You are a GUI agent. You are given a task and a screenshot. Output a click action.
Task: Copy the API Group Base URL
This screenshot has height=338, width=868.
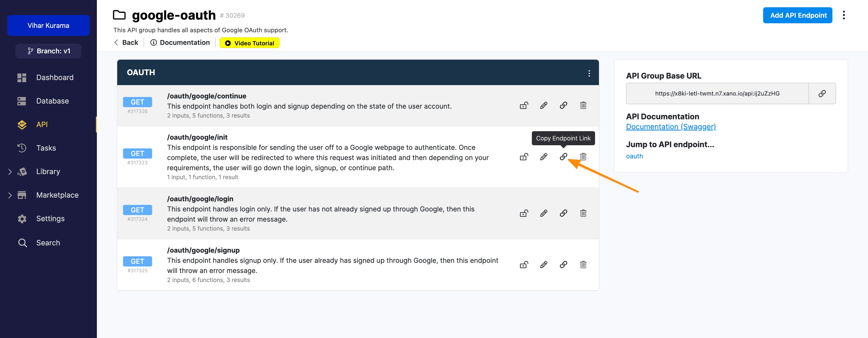pyautogui.click(x=822, y=93)
